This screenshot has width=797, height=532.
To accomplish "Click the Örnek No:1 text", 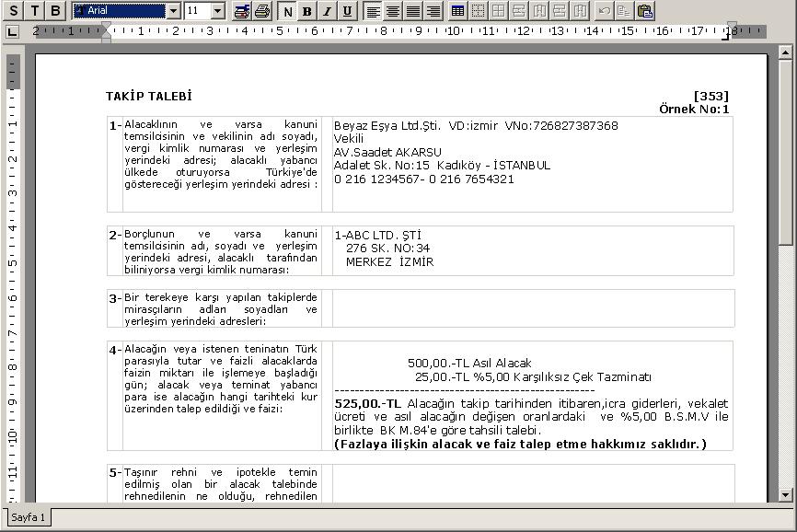I will [x=694, y=109].
